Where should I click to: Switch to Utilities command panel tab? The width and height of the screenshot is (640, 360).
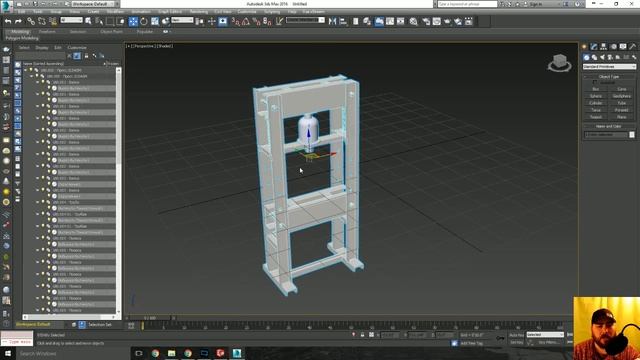[632, 47]
